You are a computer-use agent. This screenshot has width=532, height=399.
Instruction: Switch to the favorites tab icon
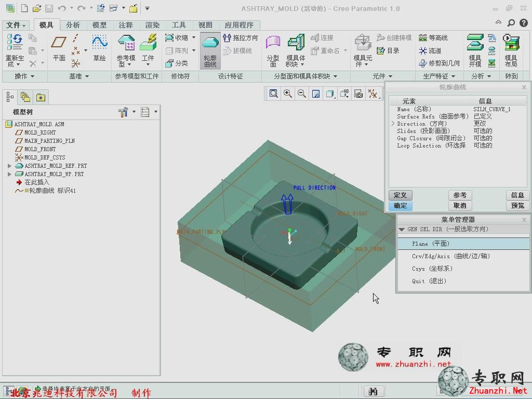point(41,97)
